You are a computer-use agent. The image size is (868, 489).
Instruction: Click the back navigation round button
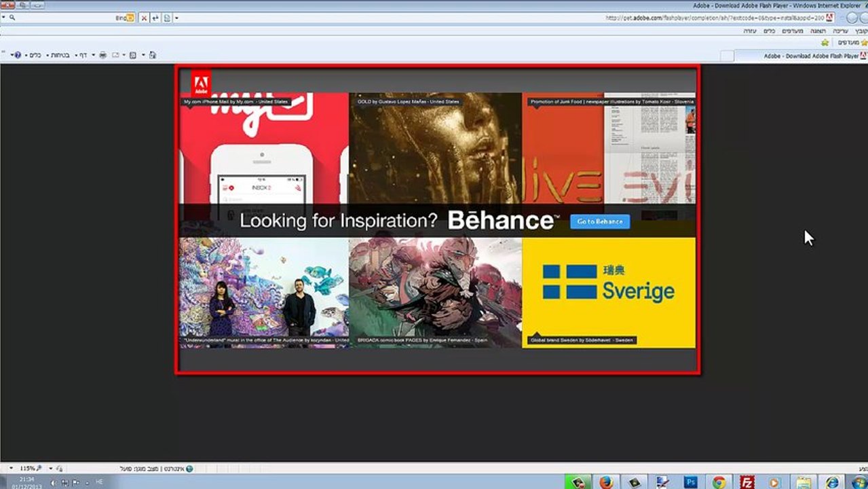pyautogui.click(x=863, y=18)
